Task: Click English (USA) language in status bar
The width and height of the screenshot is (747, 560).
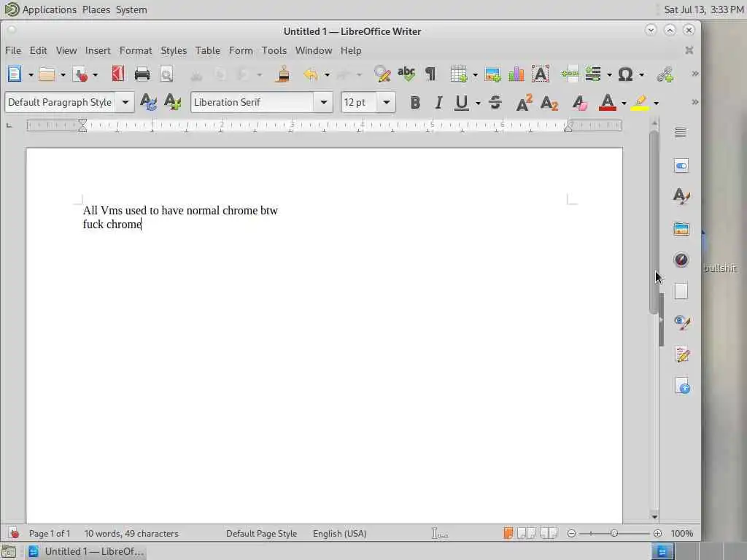Action: coord(340,533)
